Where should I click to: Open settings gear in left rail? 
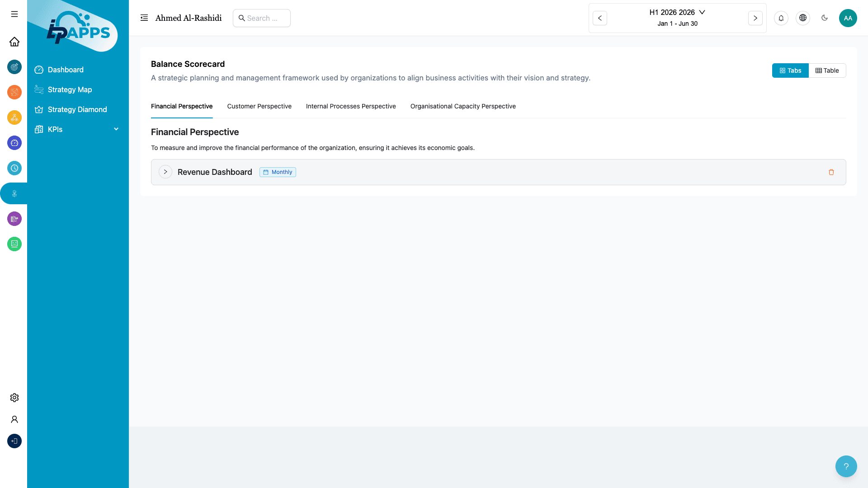(14, 398)
